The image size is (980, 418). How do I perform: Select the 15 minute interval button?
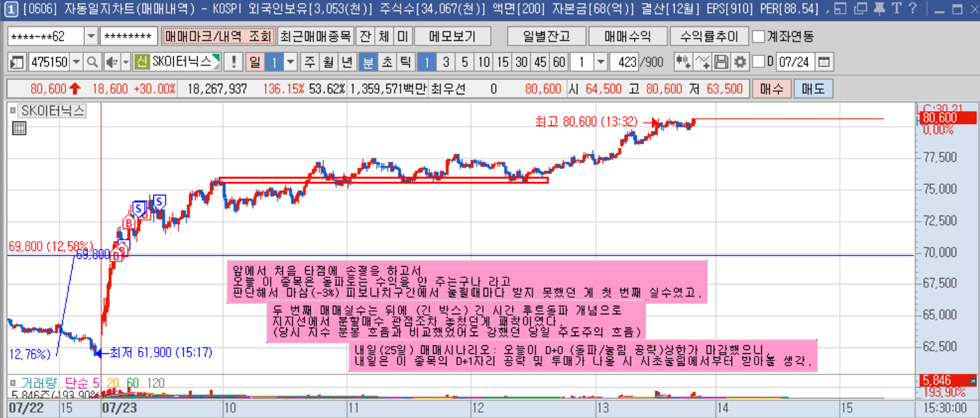tap(503, 62)
